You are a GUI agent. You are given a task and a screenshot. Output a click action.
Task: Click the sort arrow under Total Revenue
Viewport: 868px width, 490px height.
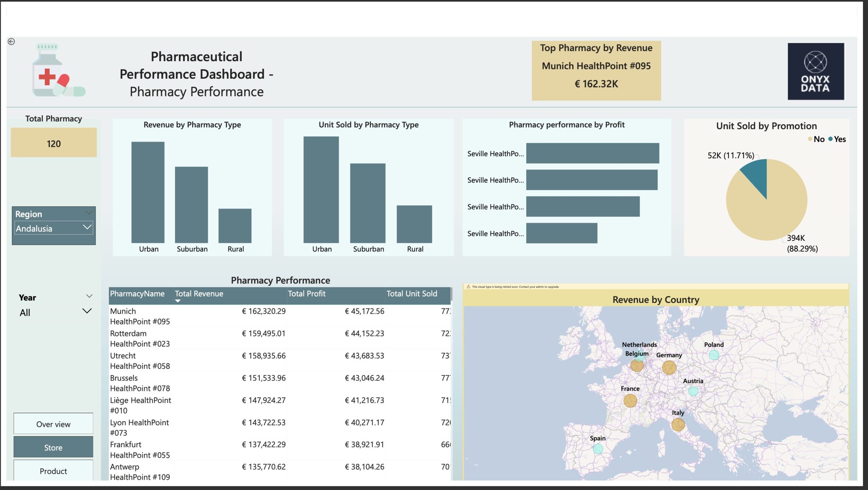tap(178, 301)
